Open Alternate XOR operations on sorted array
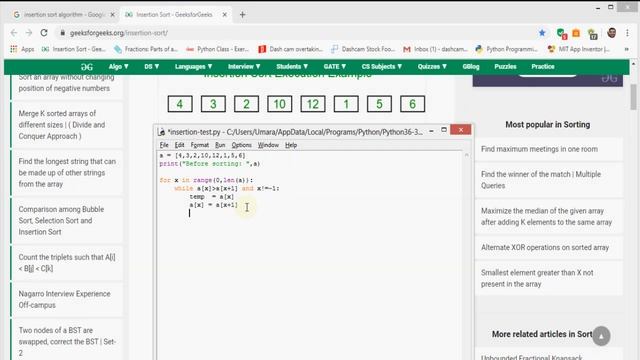Viewport: 640px width, 360px height. (545, 247)
